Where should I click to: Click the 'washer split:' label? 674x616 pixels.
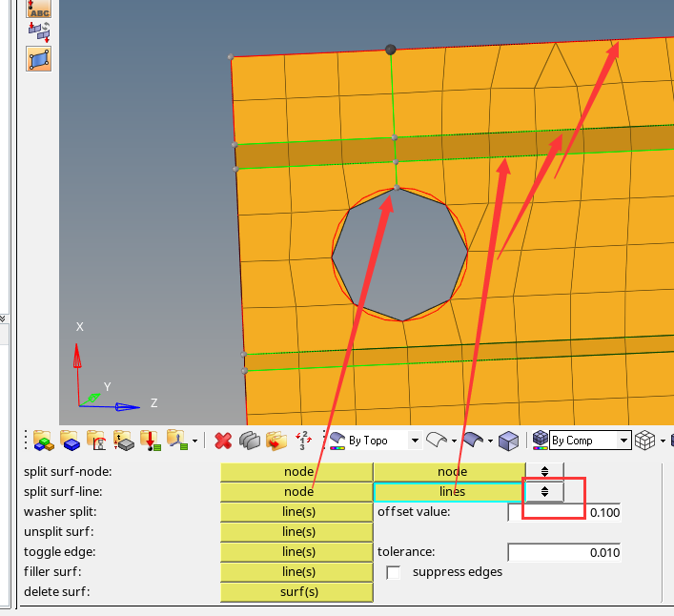click(x=60, y=511)
